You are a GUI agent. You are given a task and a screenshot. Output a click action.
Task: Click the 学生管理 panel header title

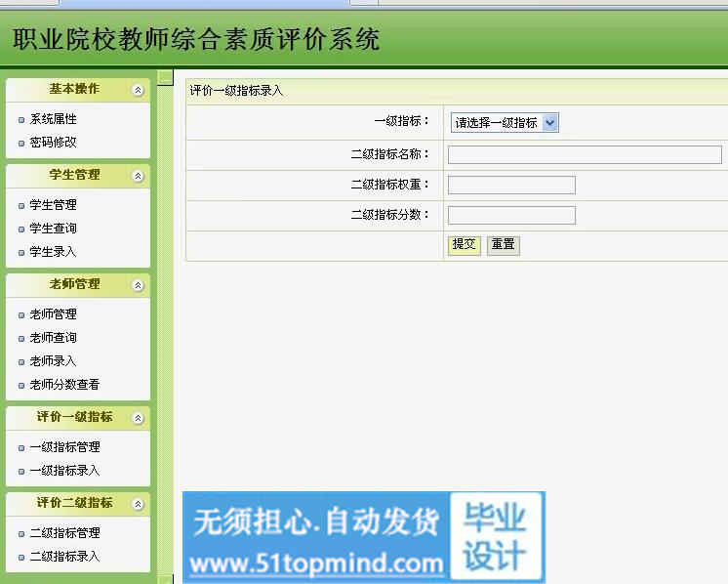tap(74, 175)
